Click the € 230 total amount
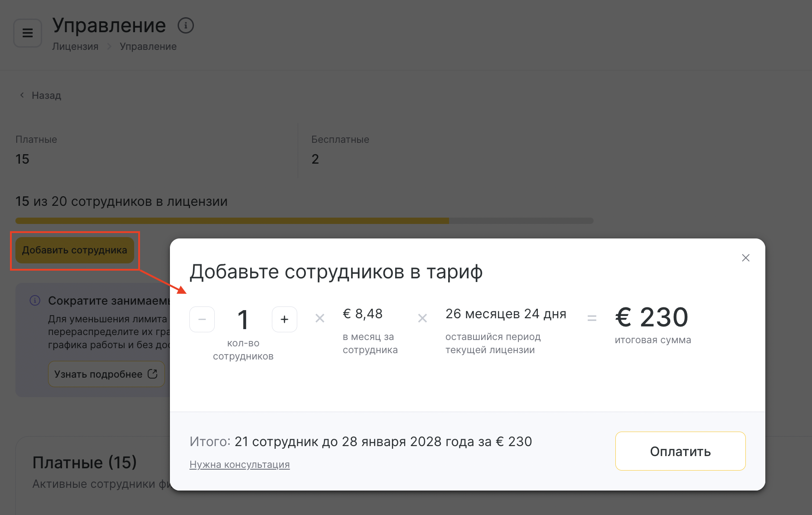This screenshot has width=812, height=515. pyautogui.click(x=652, y=317)
